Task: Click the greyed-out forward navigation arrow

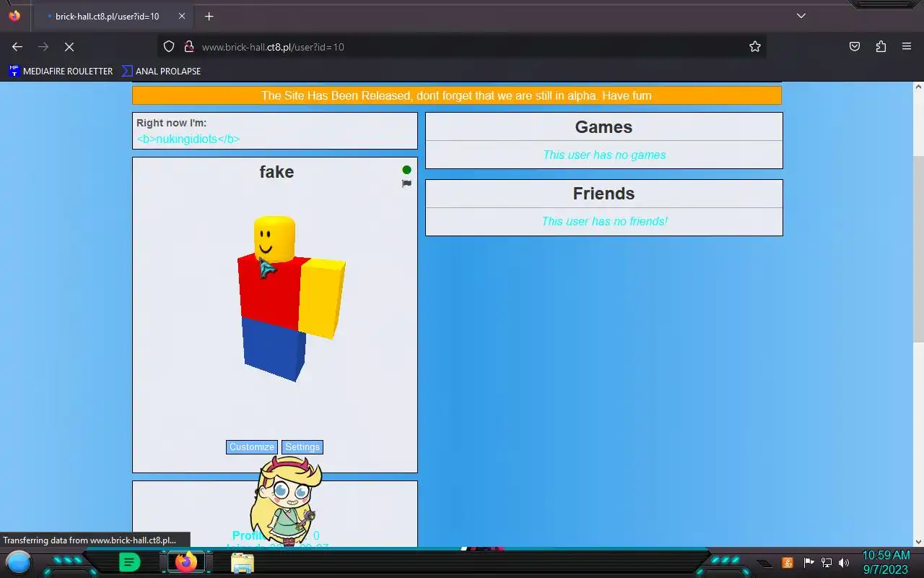Action: coord(43,46)
